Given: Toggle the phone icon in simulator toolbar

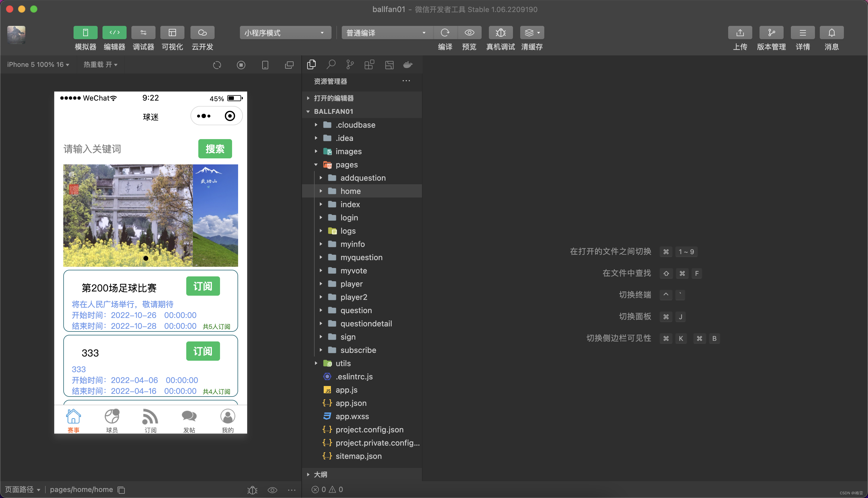Looking at the screenshot, I should coord(265,65).
